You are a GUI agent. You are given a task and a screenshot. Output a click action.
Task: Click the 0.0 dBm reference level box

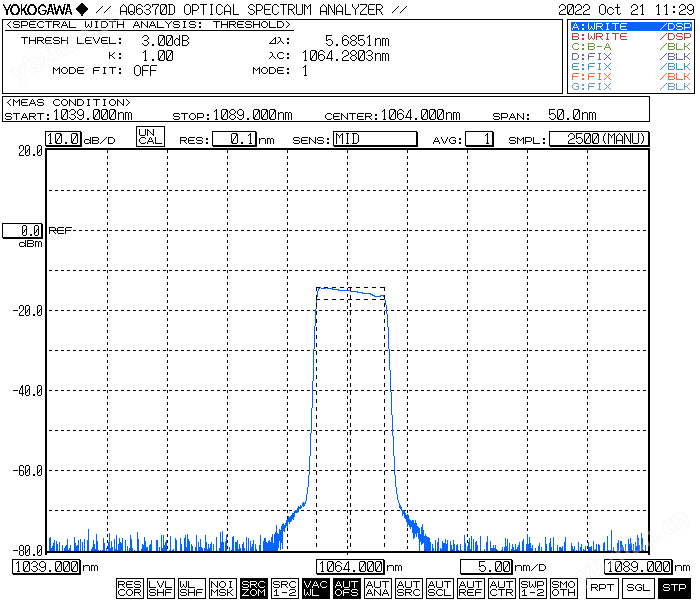(22, 230)
